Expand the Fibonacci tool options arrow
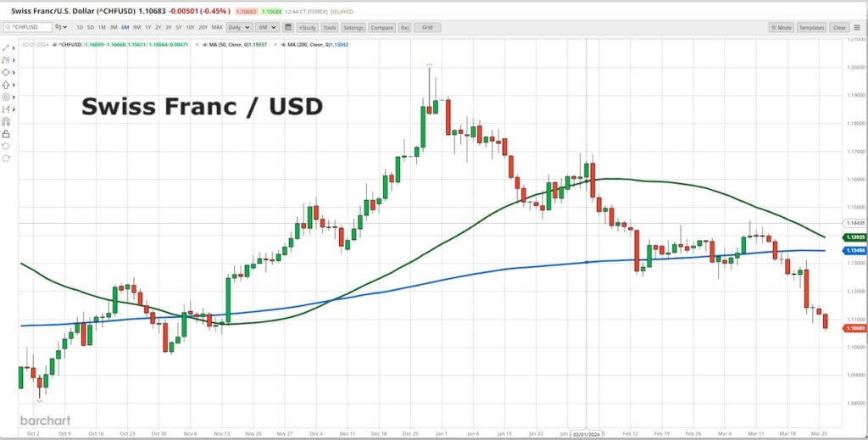Image resolution: width=868 pixels, height=440 pixels. [x=14, y=60]
